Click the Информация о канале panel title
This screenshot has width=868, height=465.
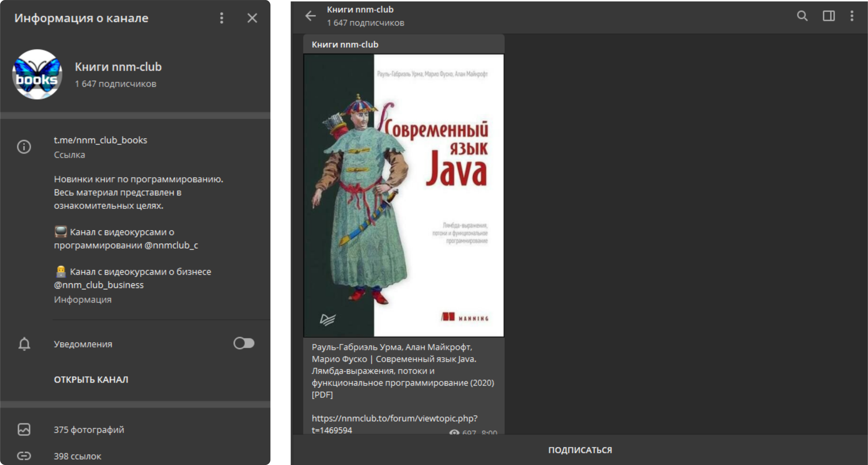point(81,18)
